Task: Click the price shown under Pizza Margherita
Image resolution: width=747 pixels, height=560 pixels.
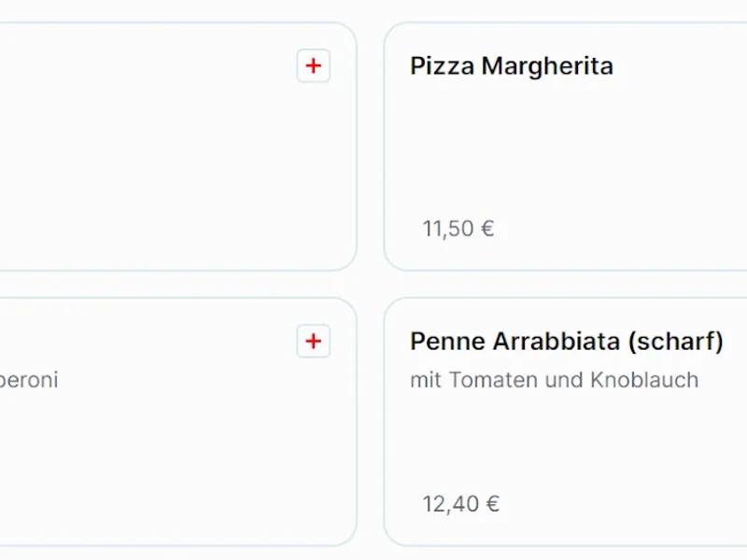Action: tap(458, 227)
